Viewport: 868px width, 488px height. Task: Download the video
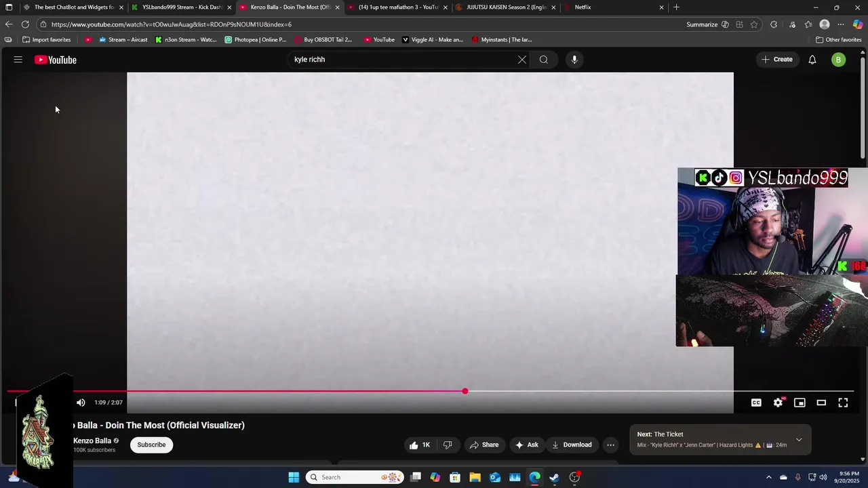pyautogui.click(x=572, y=445)
